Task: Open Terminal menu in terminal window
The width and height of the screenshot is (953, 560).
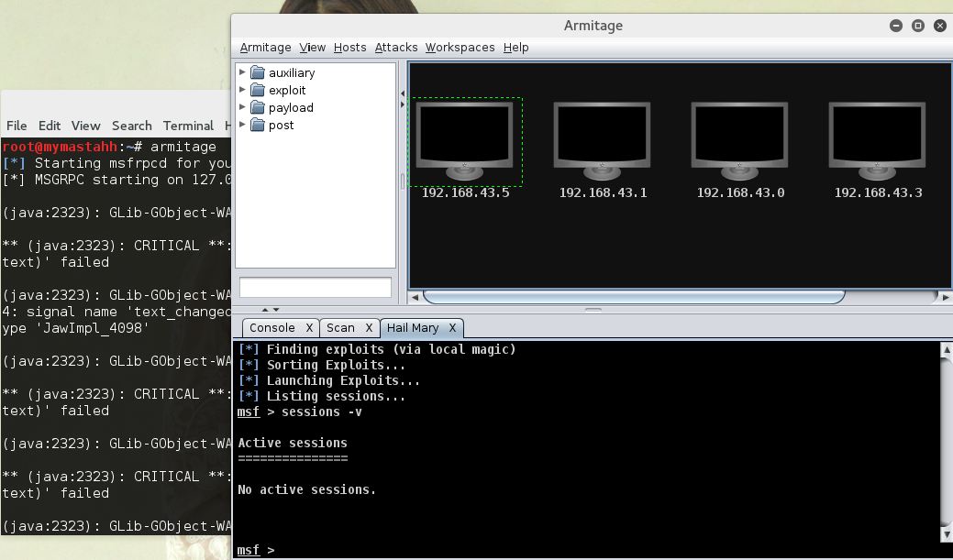Action: coord(188,126)
